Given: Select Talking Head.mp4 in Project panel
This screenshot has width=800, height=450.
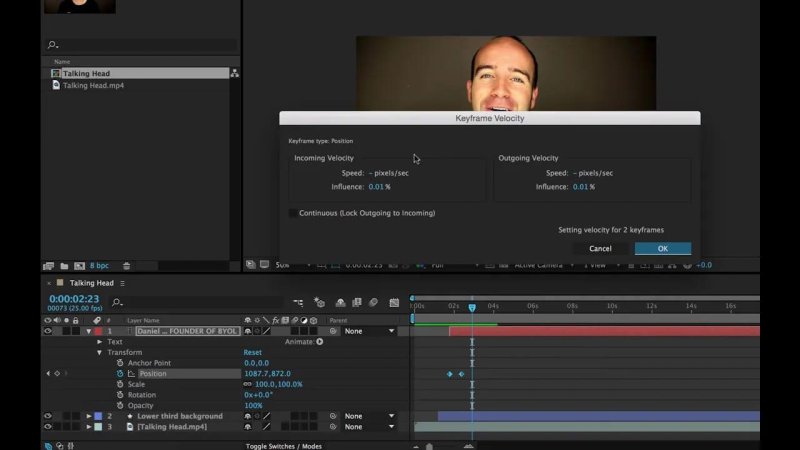Looking at the screenshot, I should pos(93,86).
